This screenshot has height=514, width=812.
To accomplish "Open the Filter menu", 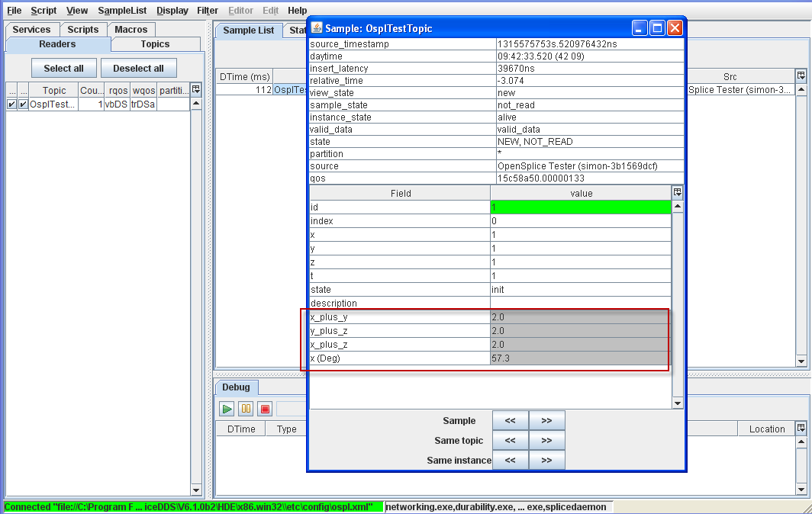I will coord(207,11).
